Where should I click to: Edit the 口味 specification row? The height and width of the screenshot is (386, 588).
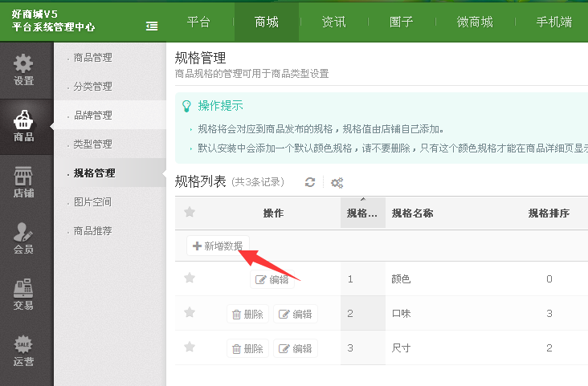coord(296,314)
